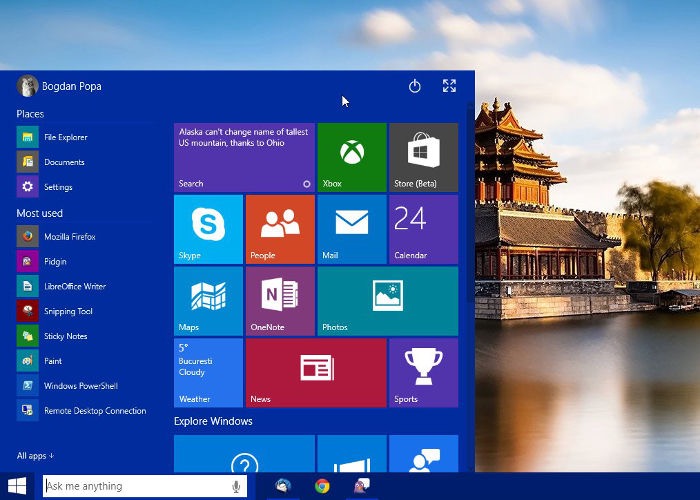Open the Alaska news Search tile

244,157
